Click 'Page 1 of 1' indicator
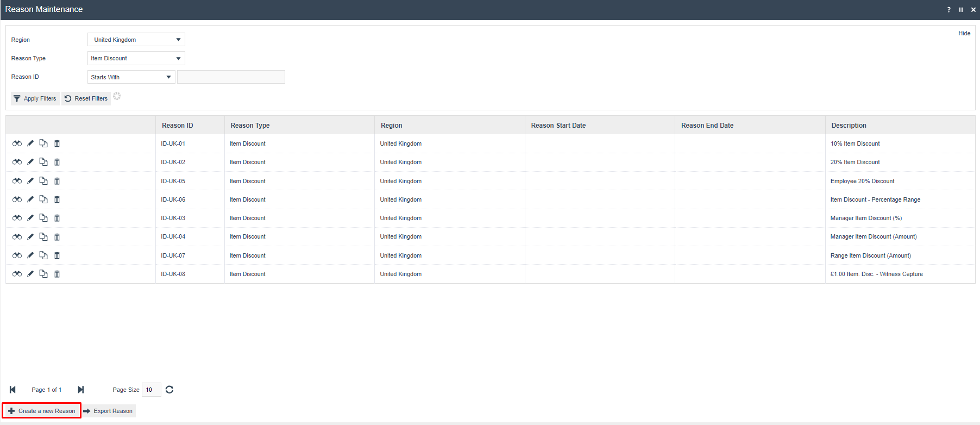Image resolution: width=980 pixels, height=425 pixels. pos(47,390)
